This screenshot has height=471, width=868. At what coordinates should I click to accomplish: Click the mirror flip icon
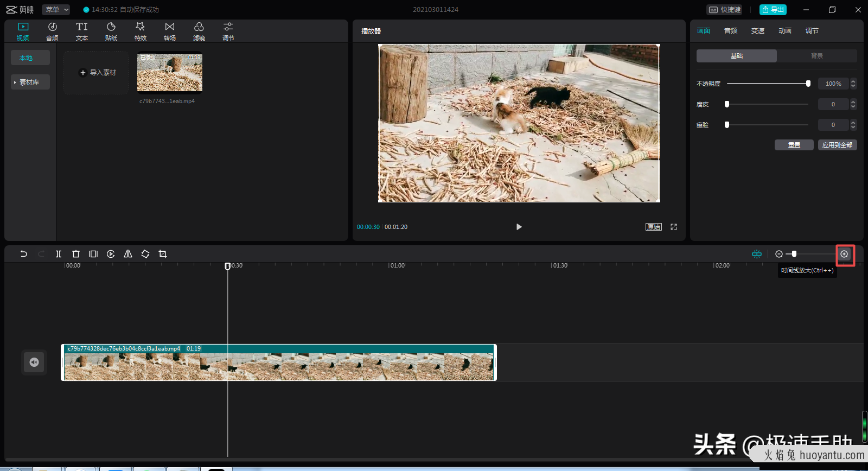[128, 254]
